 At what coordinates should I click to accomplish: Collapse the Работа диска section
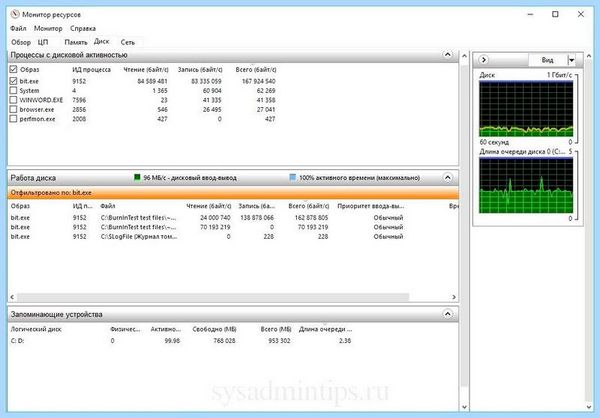447,178
